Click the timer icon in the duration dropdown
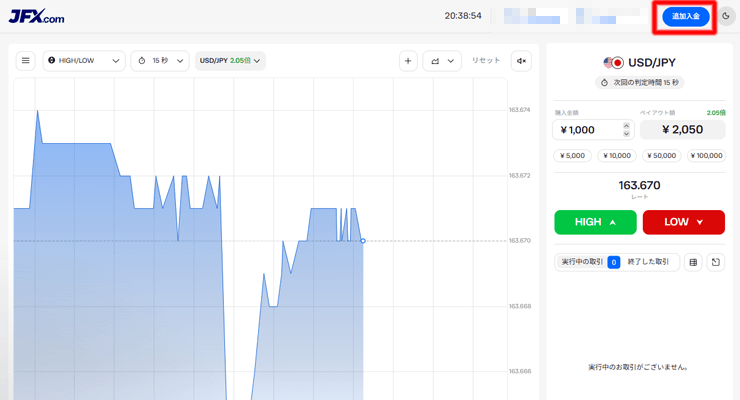Viewport: 740px width, 400px height. 142,61
